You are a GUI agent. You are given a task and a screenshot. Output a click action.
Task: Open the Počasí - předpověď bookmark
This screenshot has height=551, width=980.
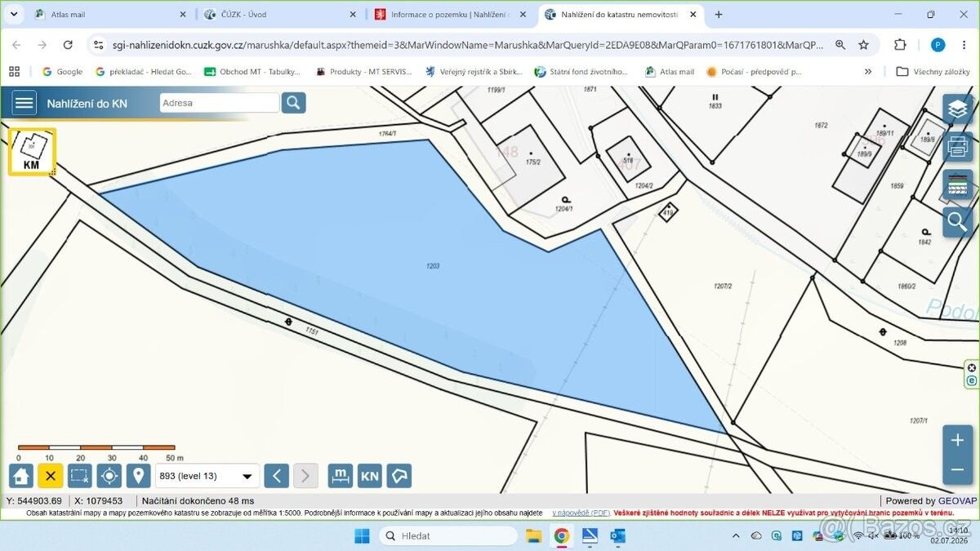[x=753, y=71]
